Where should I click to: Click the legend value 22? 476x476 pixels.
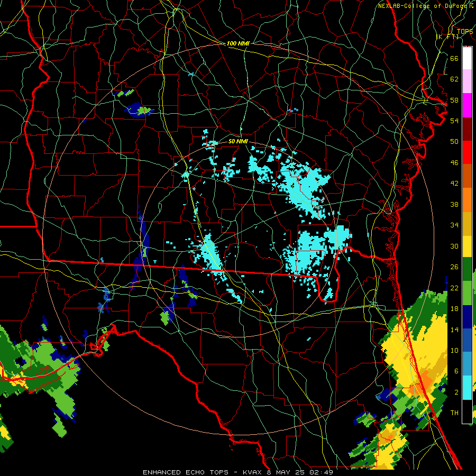click(454, 288)
